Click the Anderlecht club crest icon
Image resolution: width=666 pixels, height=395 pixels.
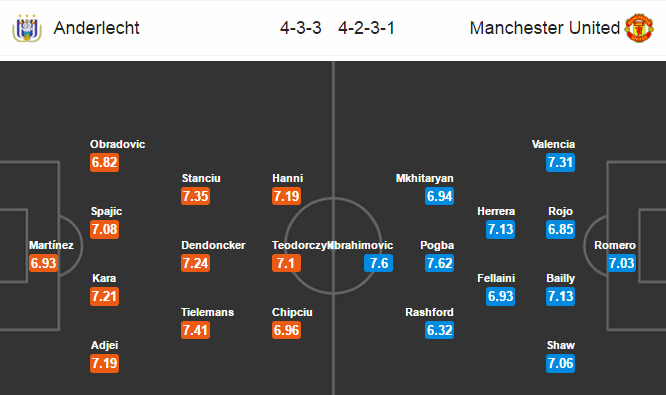27,28
